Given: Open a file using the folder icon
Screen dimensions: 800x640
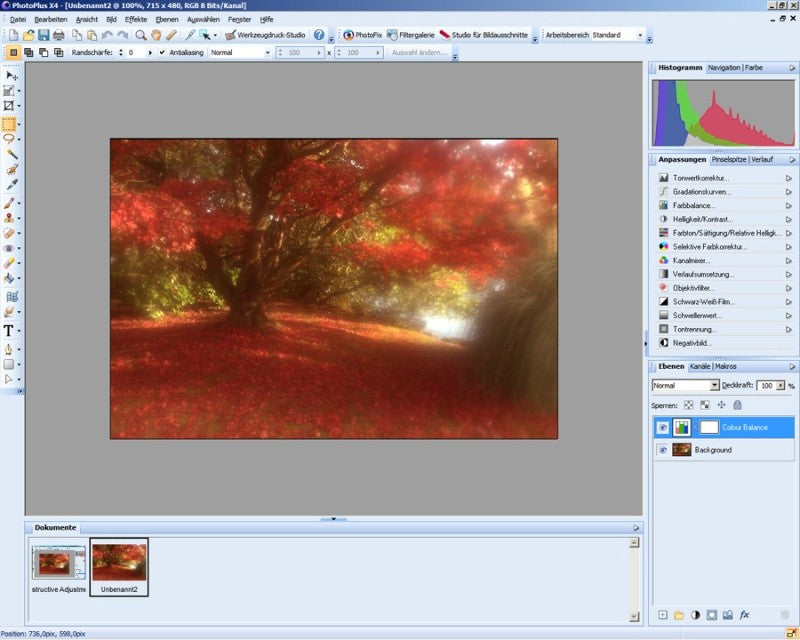Looking at the screenshot, I should click(x=29, y=35).
